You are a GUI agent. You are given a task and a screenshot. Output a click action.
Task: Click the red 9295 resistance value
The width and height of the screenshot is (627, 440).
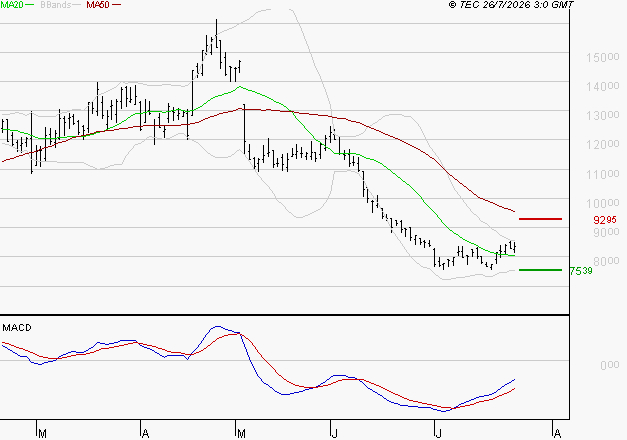click(x=605, y=220)
